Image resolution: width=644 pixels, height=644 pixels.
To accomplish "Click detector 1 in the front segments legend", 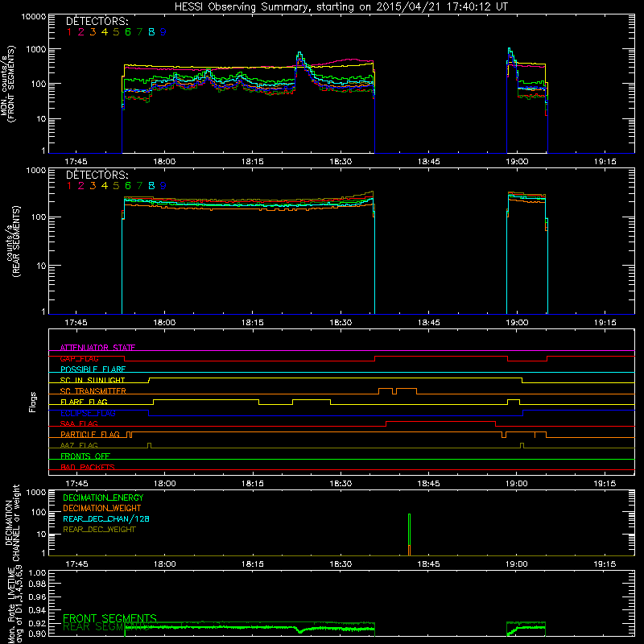I will click(69, 32).
